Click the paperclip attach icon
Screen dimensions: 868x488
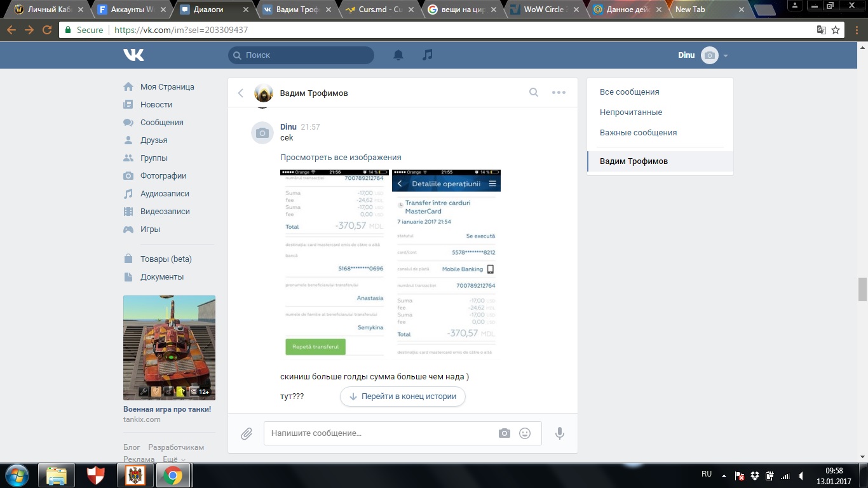pos(247,433)
